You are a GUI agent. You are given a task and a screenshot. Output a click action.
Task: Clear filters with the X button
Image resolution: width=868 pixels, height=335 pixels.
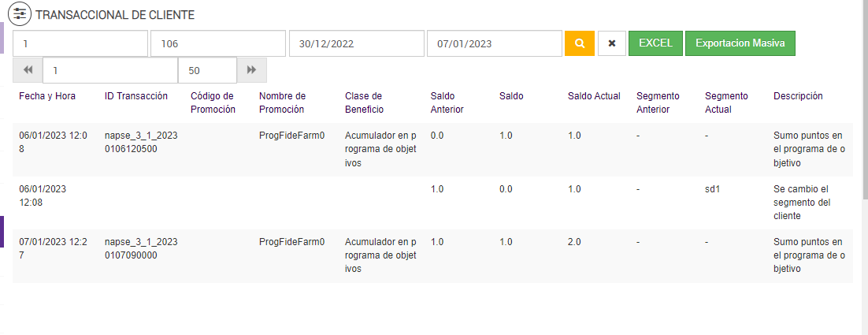611,43
